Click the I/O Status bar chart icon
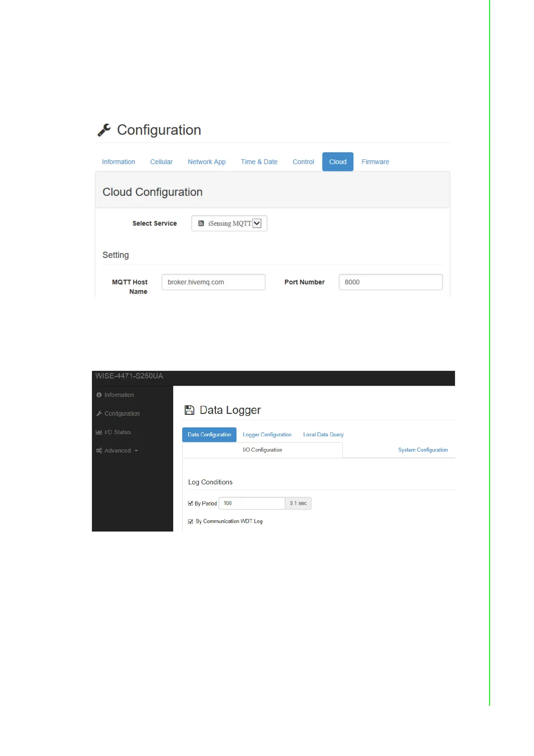This screenshot has width=534, height=756. pyautogui.click(x=99, y=432)
